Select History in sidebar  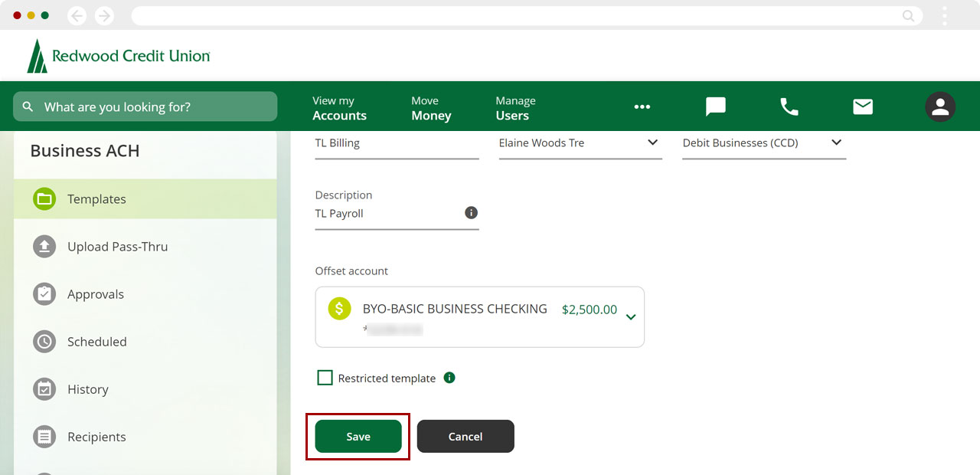[x=145, y=389]
